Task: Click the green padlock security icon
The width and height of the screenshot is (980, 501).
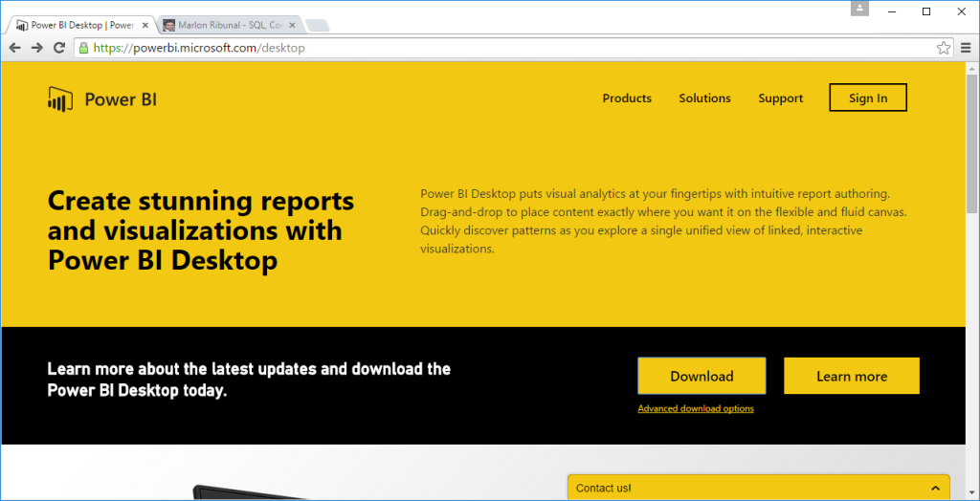Action: pyautogui.click(x=84, y=48)
